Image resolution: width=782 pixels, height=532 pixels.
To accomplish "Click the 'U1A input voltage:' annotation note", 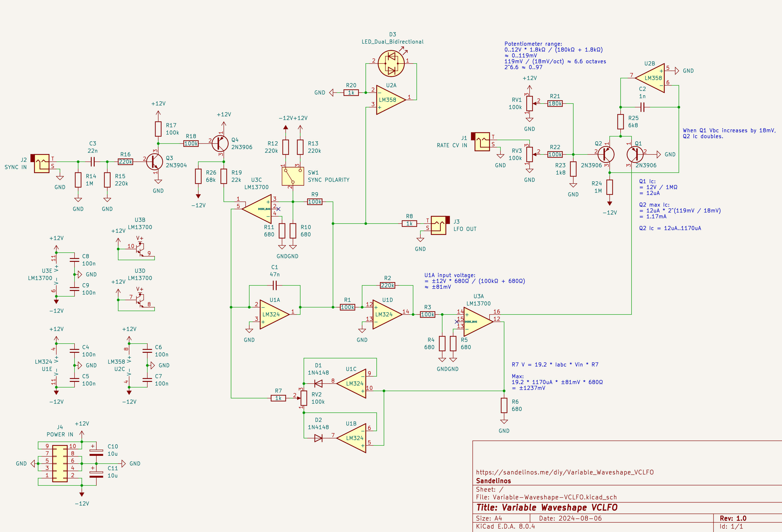I will click(475, 281).
